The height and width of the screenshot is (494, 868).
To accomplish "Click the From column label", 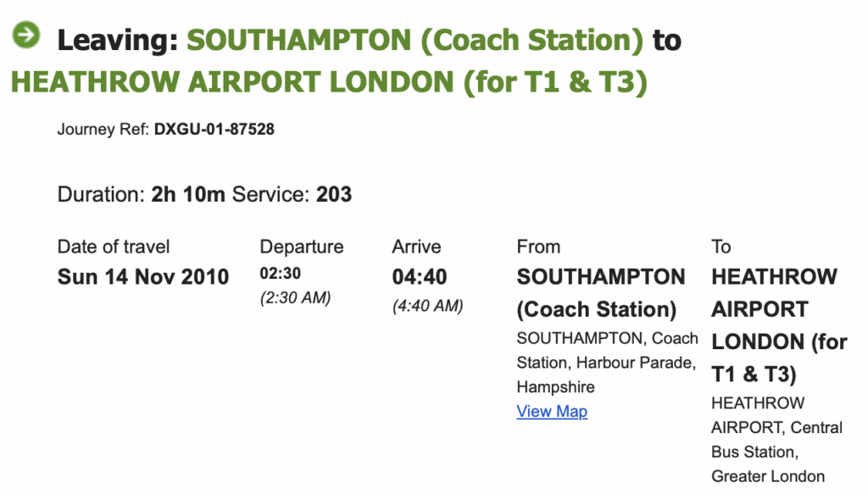I will point(538,247).
